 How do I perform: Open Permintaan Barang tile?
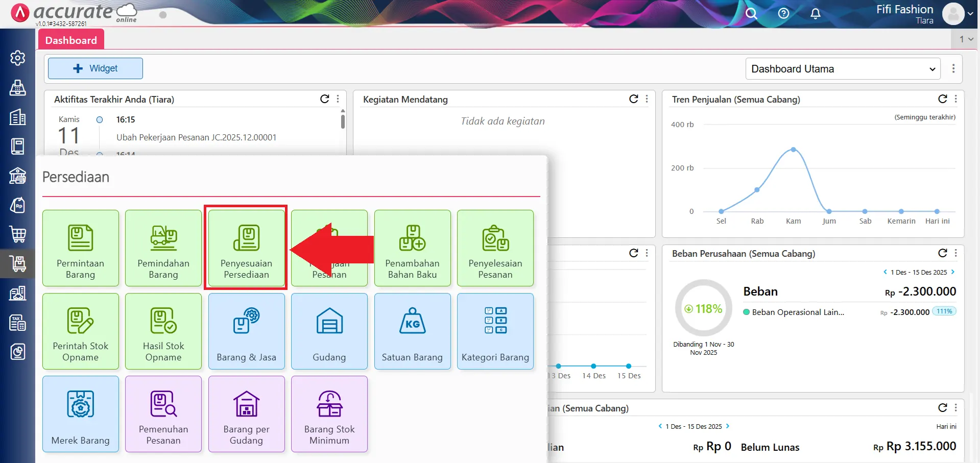(x=81, y=248)
